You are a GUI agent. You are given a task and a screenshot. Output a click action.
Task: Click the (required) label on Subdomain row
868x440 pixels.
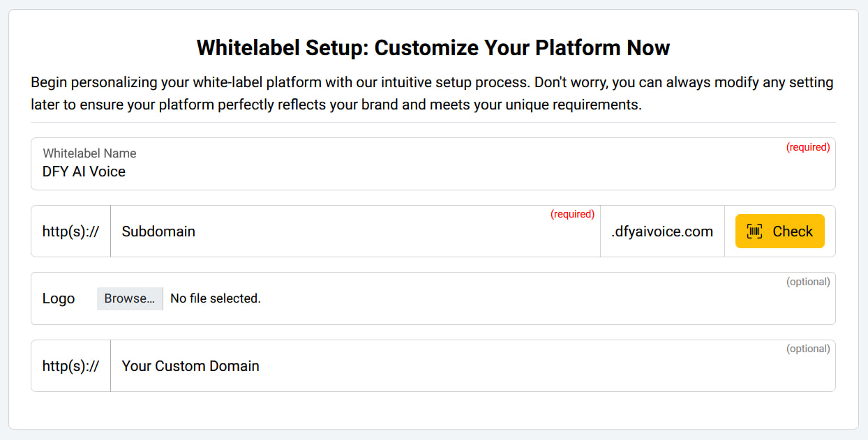click(x=573, y=214)
